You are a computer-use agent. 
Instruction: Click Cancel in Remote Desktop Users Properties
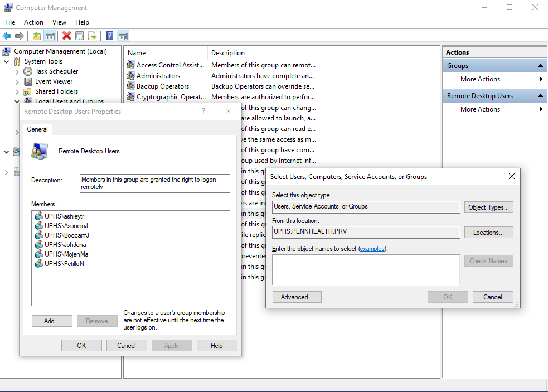click(127, 346)
